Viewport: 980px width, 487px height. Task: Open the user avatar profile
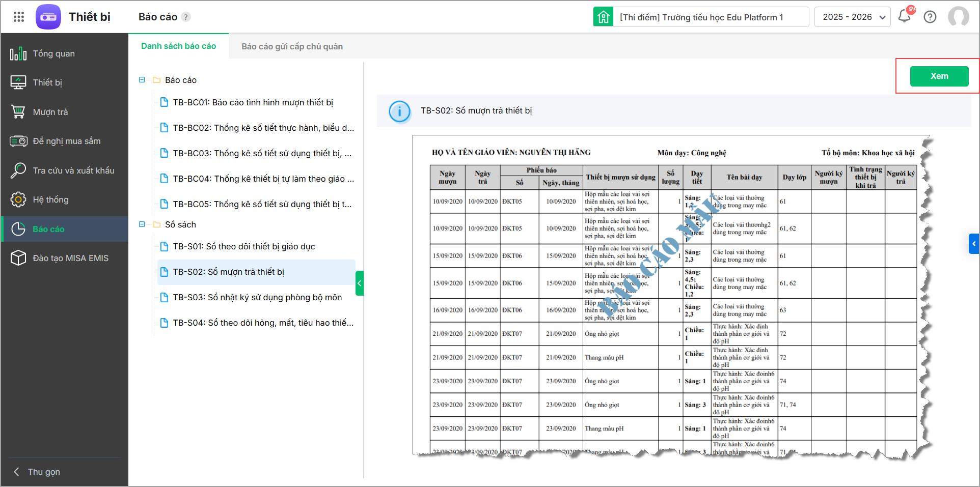pos(958,17)
